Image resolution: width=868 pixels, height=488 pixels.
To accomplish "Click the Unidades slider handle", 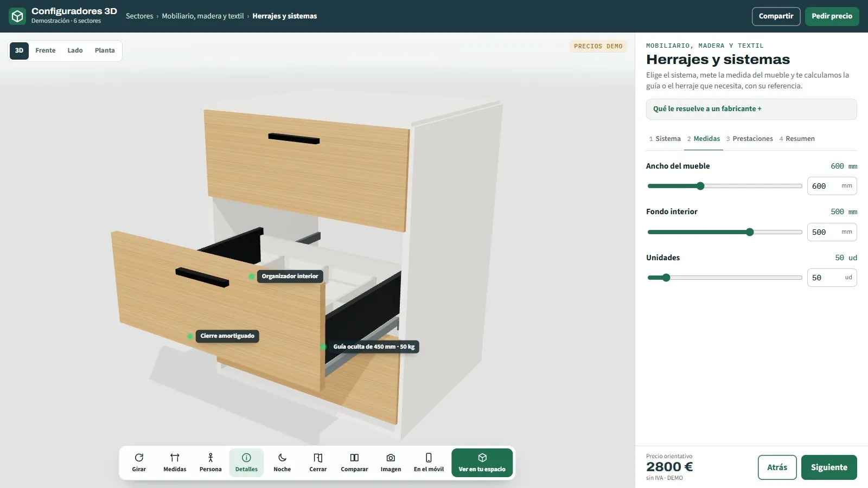I will click(x=666, y=278).
